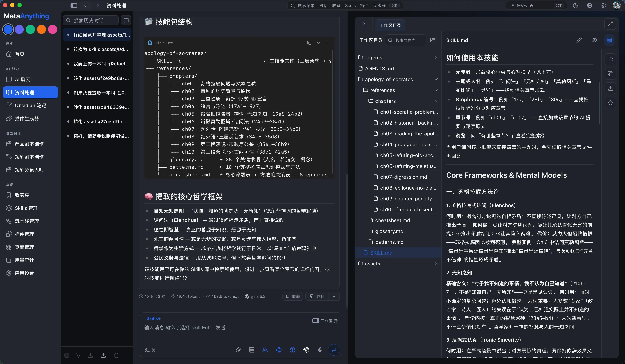The height and width of the screenshot is (364, 625).
Task: Toggle dark mode moon icon
Action: coord(576,5)
